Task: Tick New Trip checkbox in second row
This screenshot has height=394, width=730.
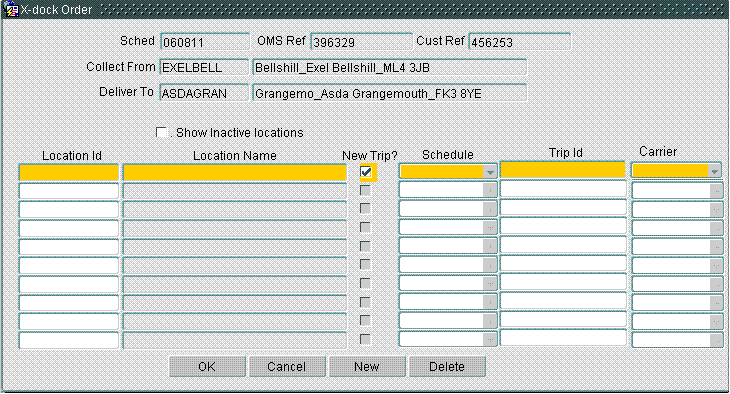Action: 365,190
